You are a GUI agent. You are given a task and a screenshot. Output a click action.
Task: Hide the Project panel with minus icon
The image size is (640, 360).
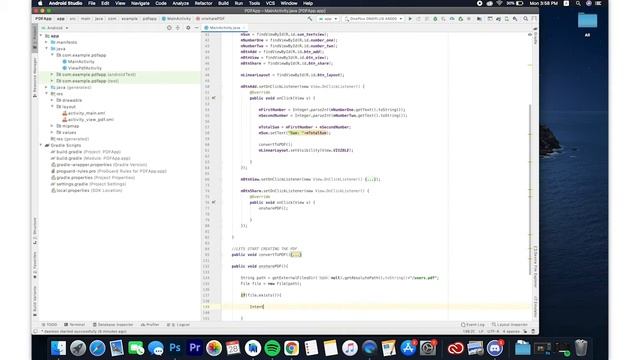tap(196, 28)
